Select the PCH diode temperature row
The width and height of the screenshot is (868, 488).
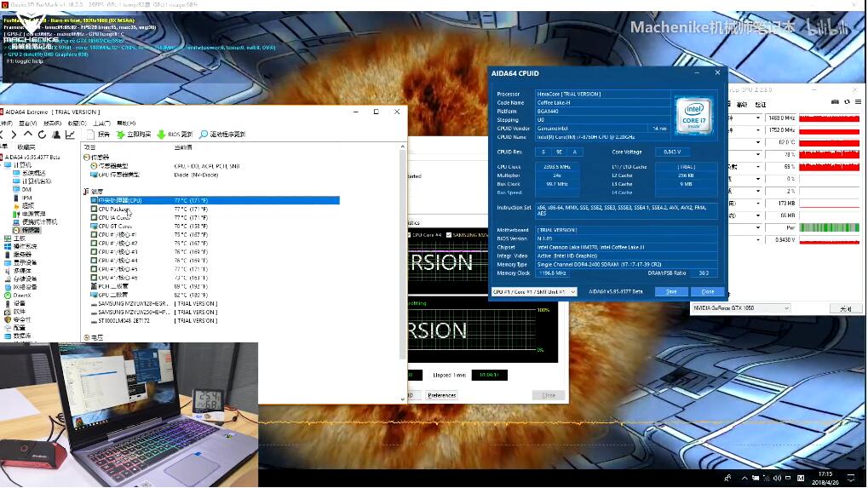216,287
